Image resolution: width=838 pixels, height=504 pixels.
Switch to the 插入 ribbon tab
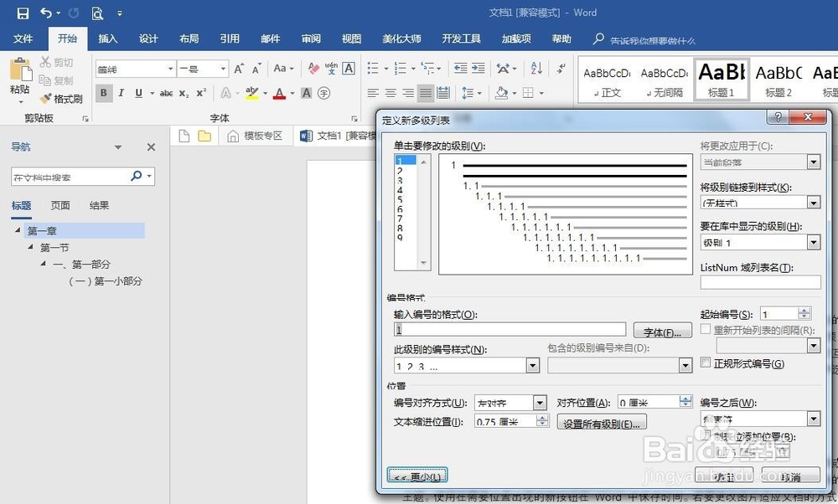[x=109, y=39]
